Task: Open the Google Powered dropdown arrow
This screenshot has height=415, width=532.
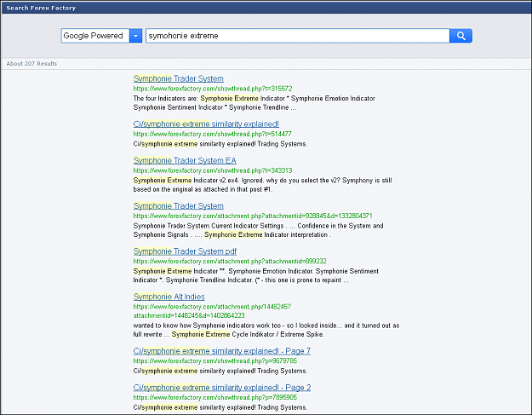Action: [135, 36]
